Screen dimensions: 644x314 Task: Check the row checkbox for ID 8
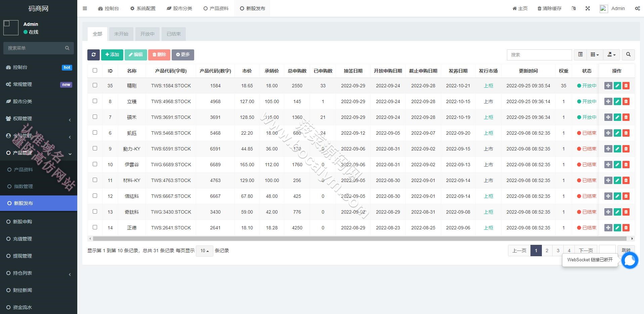pyautogui.click(x=95, y=101)
